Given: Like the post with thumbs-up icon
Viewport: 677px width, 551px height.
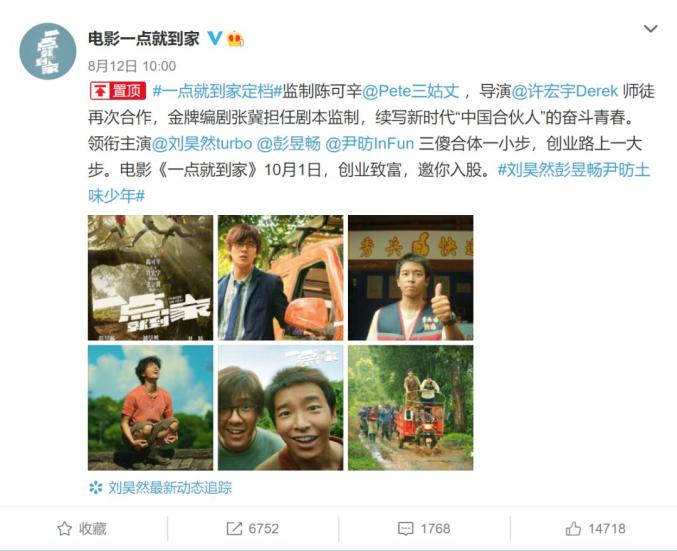Looking at the screenshot, I should [573, 528].
